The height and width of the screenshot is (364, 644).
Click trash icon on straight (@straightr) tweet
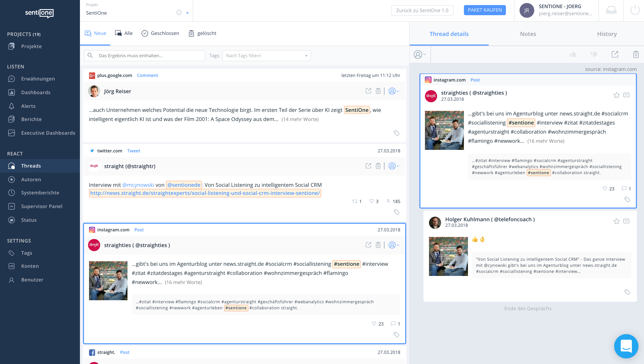point(378,166)
